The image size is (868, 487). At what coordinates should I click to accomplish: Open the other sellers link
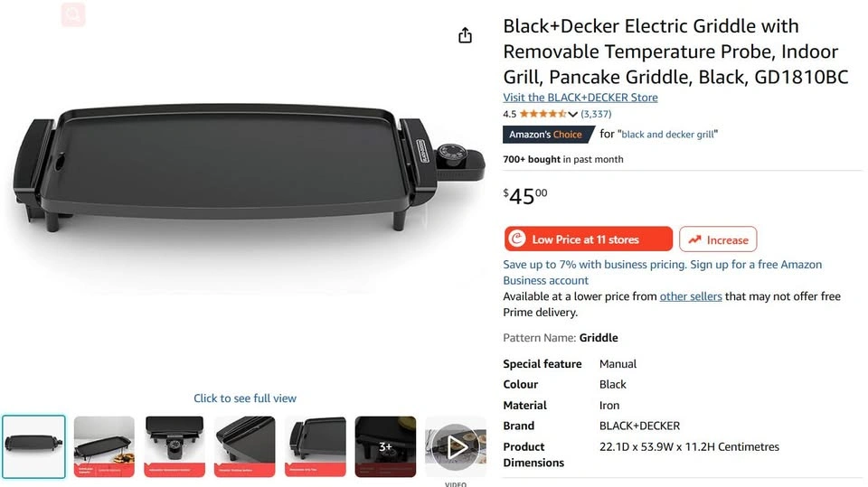(690, 296)
